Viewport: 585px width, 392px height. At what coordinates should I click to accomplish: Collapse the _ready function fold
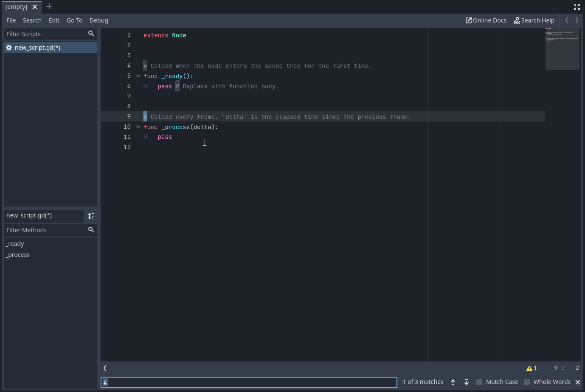coord(138,76)
